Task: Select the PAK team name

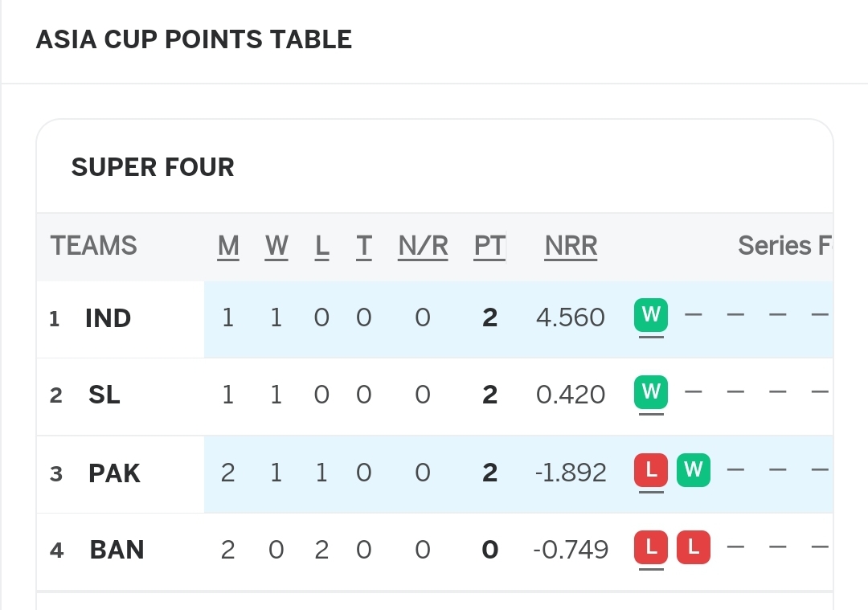Action: [114, 473]
